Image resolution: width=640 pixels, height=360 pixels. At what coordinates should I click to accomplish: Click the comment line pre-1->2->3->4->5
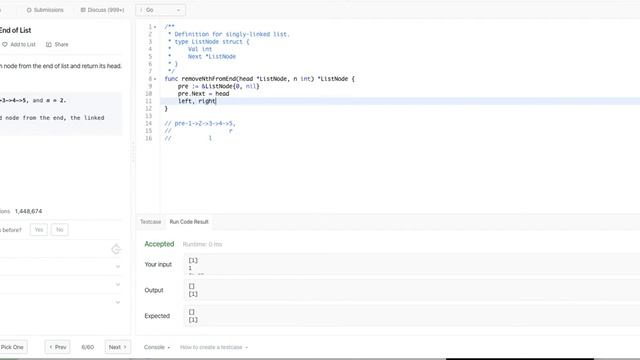200,123
